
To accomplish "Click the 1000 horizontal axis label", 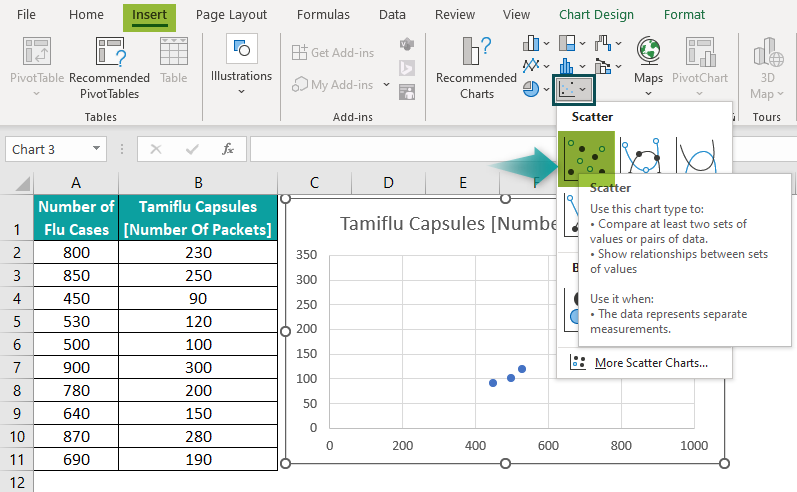I will (x=694, y=446).
